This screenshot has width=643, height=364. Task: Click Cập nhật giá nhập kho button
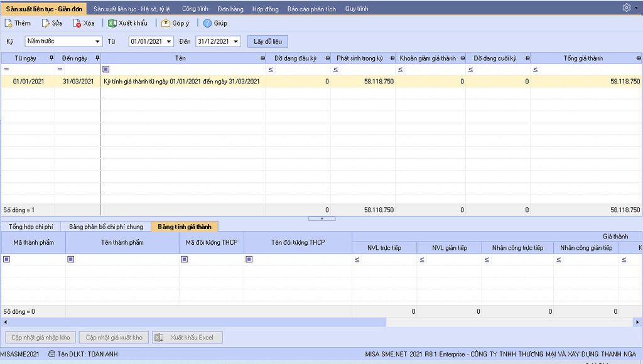(x=41, y=338)
